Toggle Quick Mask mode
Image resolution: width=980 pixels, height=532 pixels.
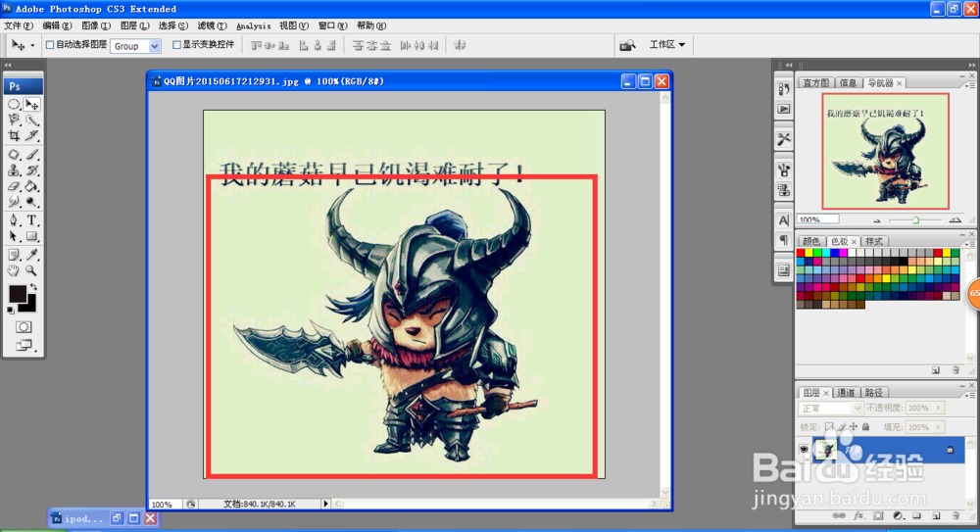(x=24, y=327)
